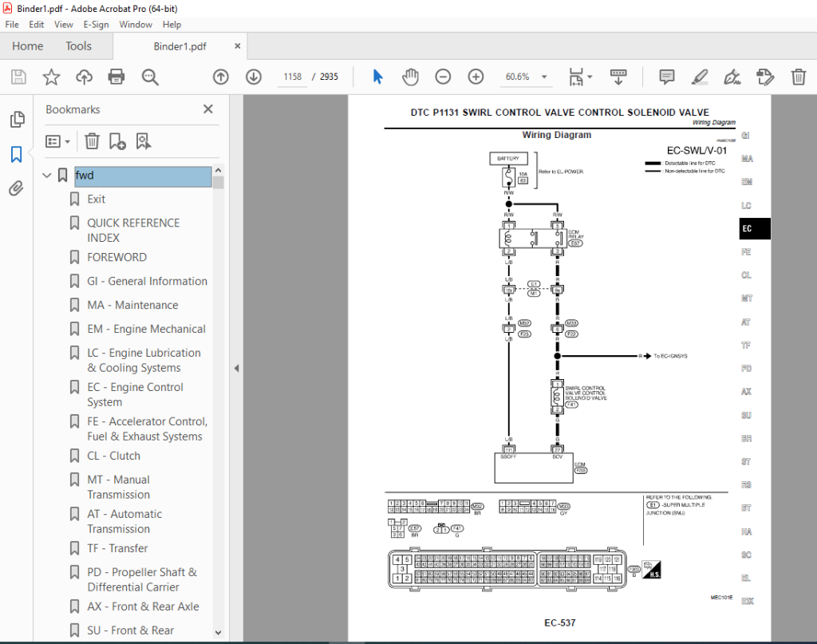Open the fit page options arrow
The height and width of the screenshot is (644, 817).
590,77
